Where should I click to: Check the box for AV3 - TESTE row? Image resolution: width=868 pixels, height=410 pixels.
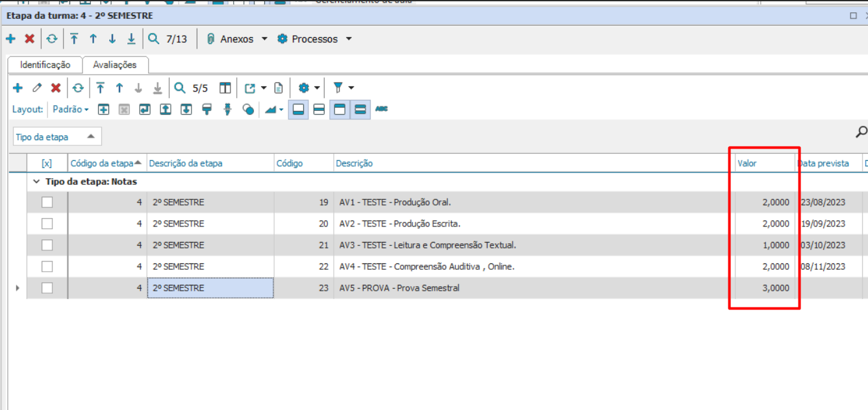coord(47,245)
